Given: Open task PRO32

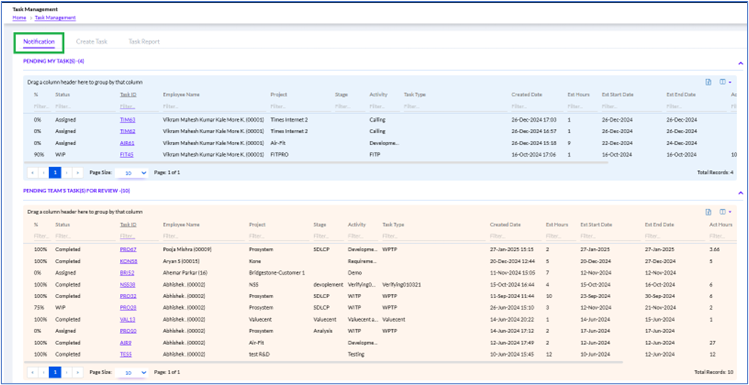Looking at the screenshot, I should tap(128, 296).
